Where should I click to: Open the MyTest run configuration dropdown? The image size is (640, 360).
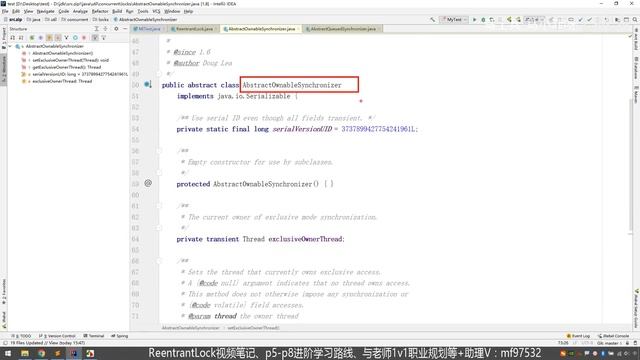click(454, 20)
